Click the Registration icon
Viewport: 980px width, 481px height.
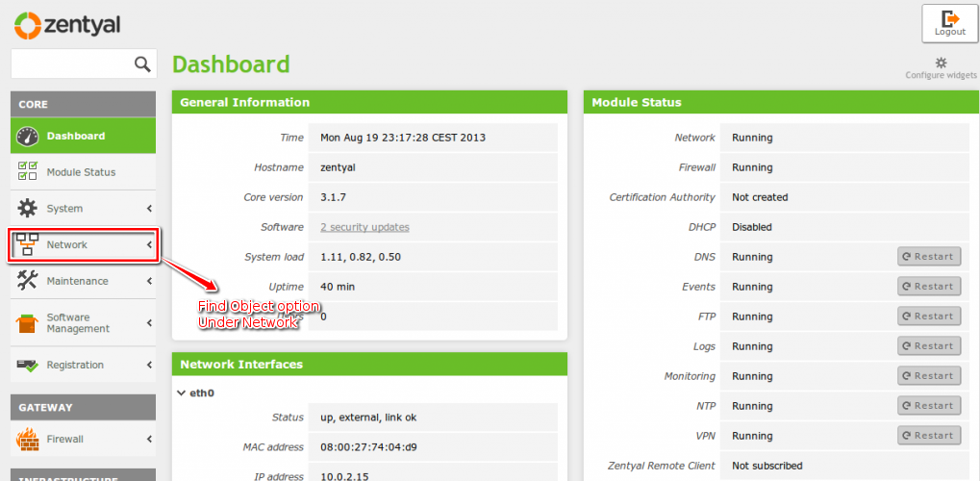(28, 365)
